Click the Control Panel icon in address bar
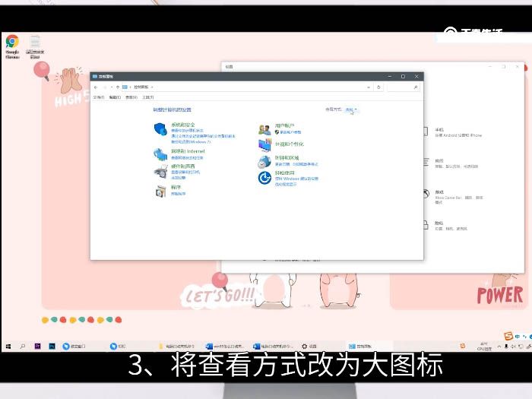The height and width of the screenshot is (399, 532). 125,87
